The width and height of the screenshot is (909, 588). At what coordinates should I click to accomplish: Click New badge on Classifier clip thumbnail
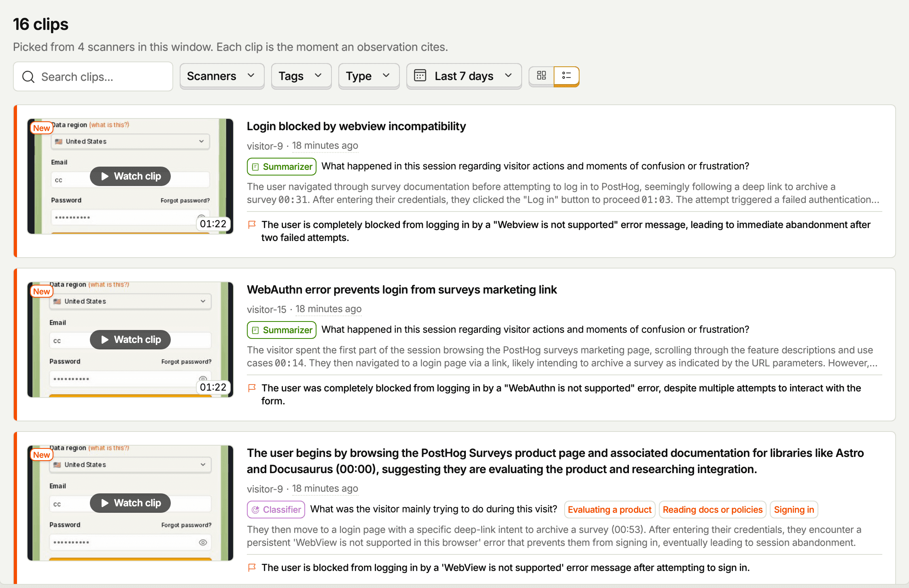coord(42,455)
